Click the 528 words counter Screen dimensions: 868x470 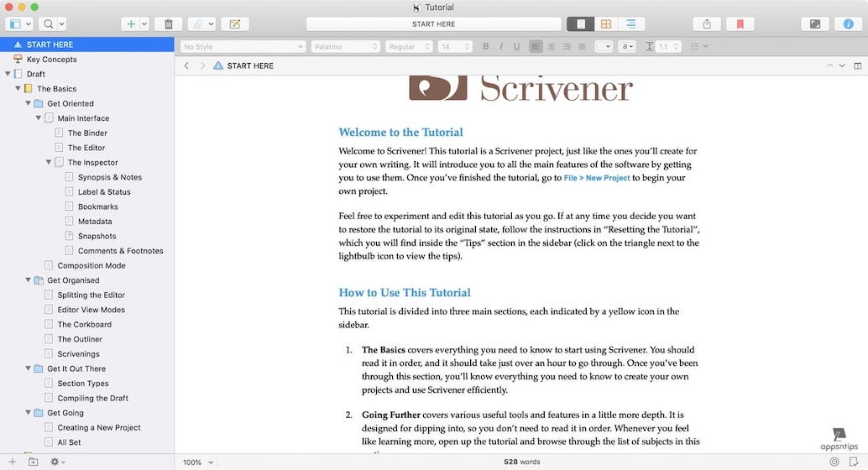[521, 462]
